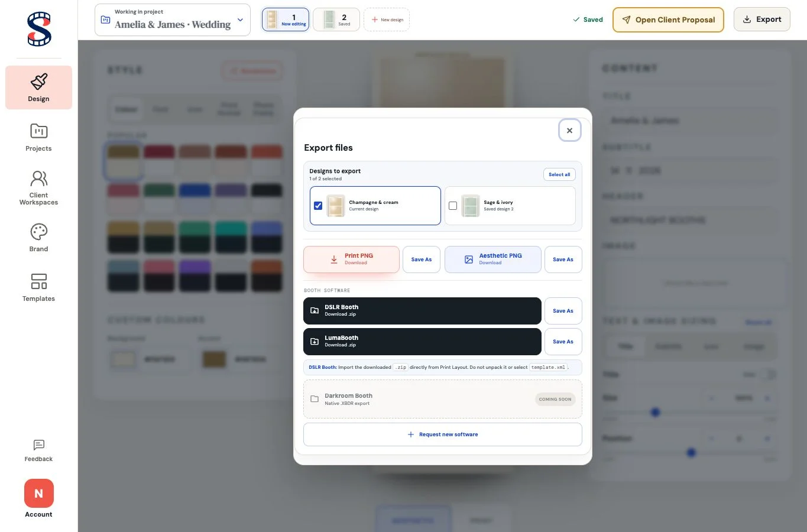Open the Feedback form
This screenshot has width=807, height=532.
(x=38, y=450)
